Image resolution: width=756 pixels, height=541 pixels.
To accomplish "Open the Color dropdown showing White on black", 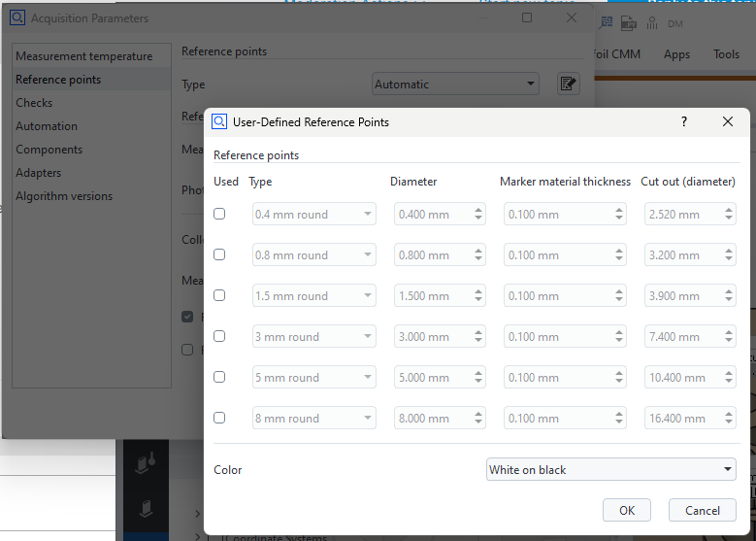I will pyautogui.click(x=610, y=470).
